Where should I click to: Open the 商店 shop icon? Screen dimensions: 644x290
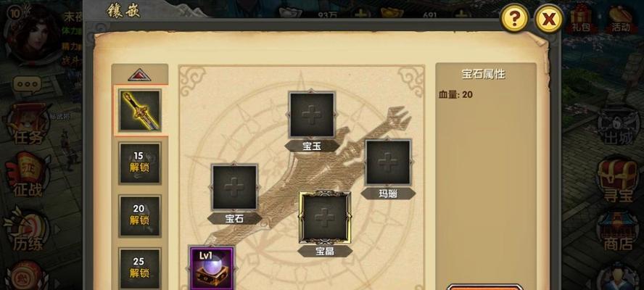pyautogui.click(x=618, y=231)
